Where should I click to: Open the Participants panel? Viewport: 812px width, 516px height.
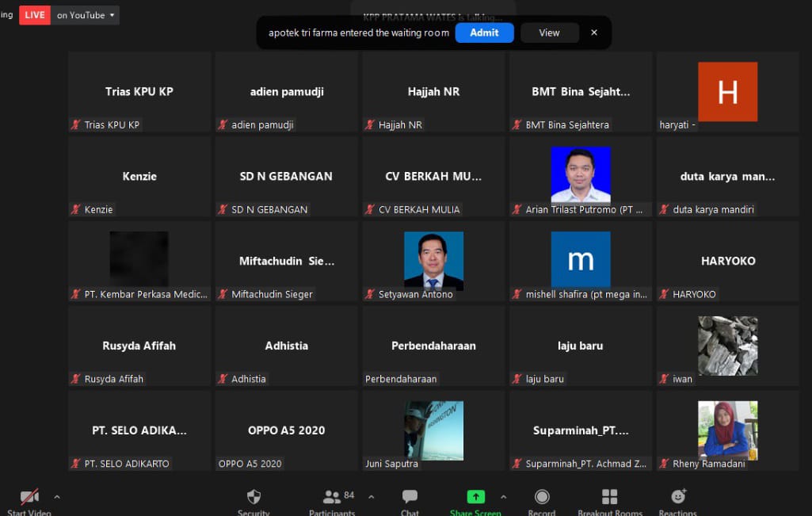point(332,497)
